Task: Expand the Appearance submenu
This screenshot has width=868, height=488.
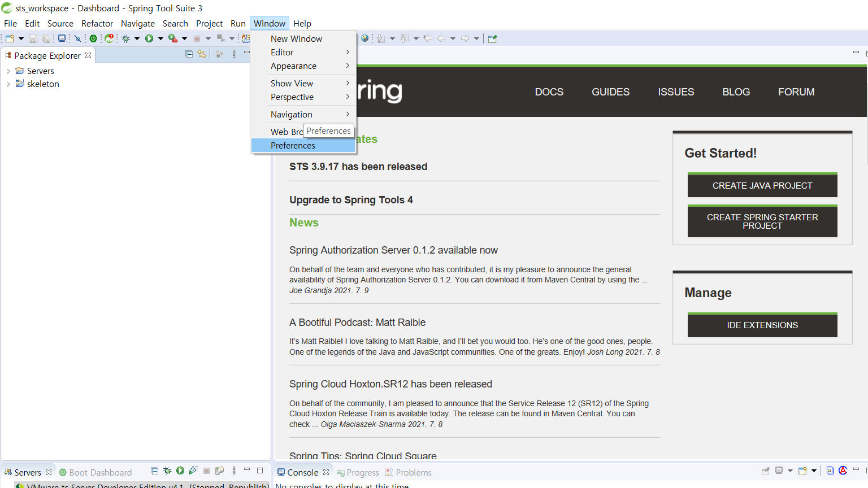Action: (303, 66)
